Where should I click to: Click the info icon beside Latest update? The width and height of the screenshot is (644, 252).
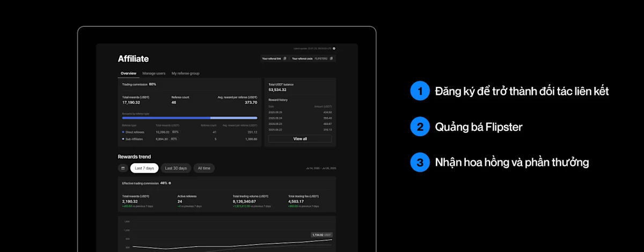click(x=334, y=48)
